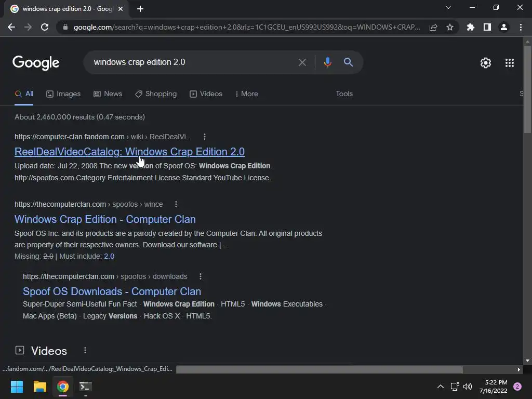Switch to News results
This screenshot has width=532, height=399.
click(108, 94)
